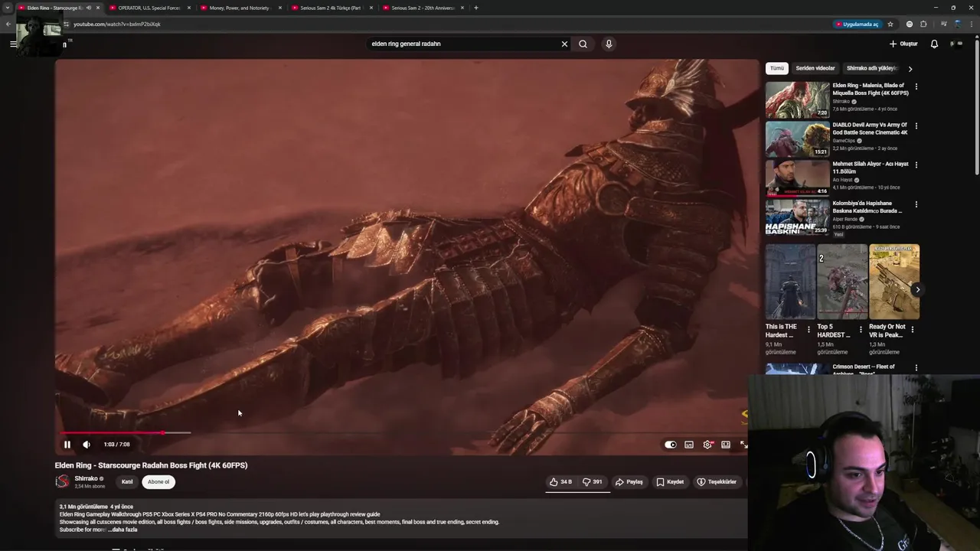Open the notifications bell
Image resolution: width=980 pixels, height=551 pixels.
coord(934,44)
